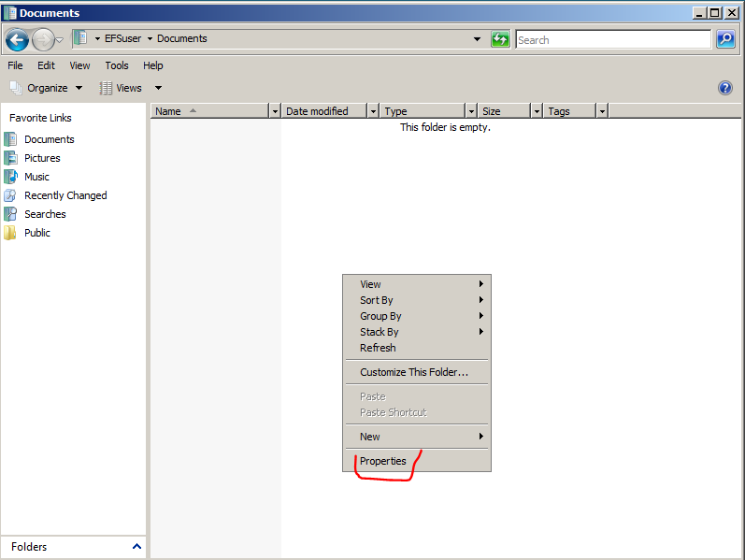Click the Views toolbar button
Screen dimensions: 745x560
pos(122,88)
